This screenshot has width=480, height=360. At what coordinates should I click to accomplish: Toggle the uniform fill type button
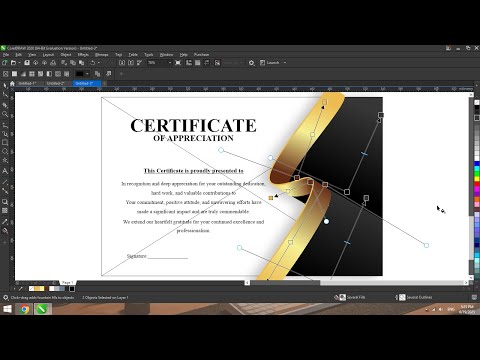[x=14, y=74]
